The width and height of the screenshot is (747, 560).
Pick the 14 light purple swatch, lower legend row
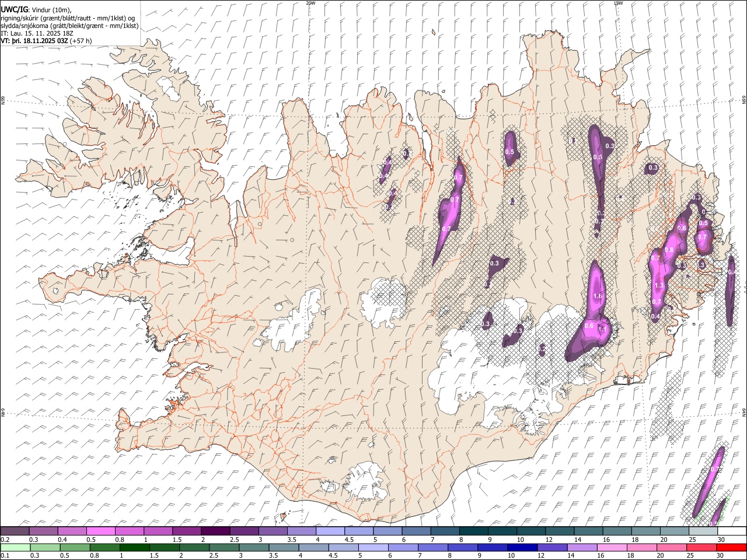click(581, 548)
